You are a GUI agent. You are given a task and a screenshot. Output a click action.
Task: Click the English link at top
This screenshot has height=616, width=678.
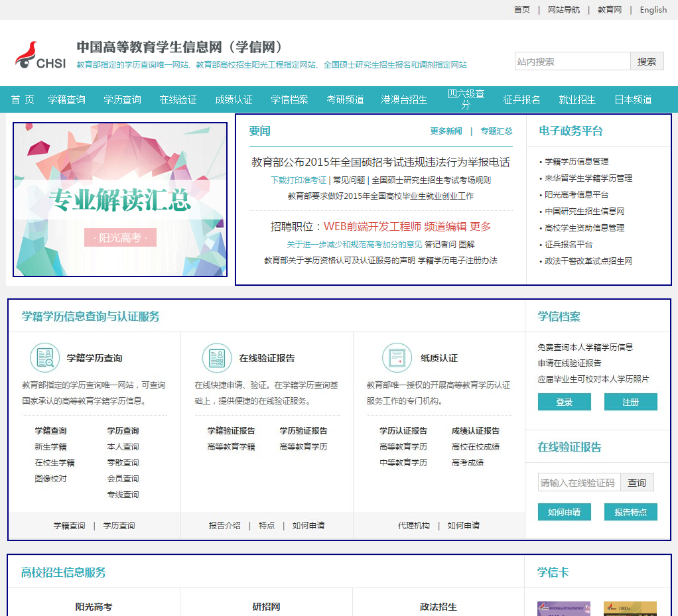(653, 9)
